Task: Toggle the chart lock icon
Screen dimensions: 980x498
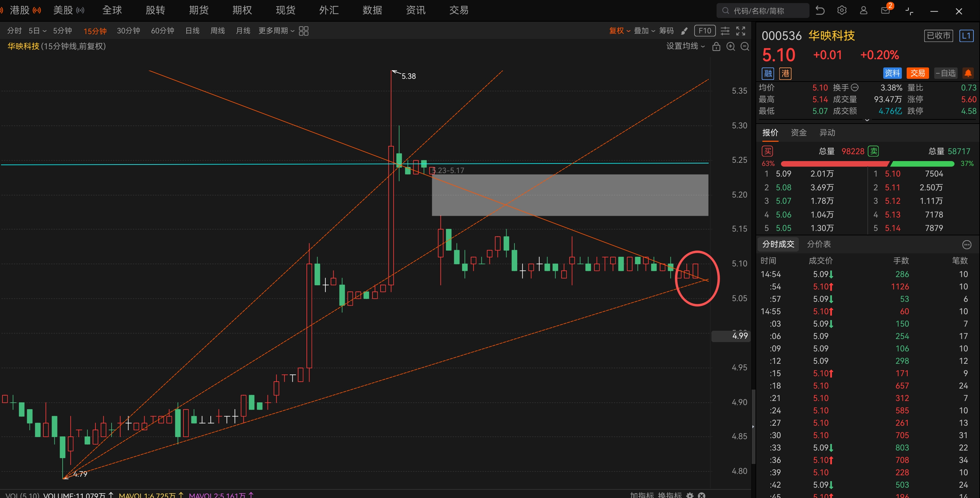Action: tap(716, 46)
